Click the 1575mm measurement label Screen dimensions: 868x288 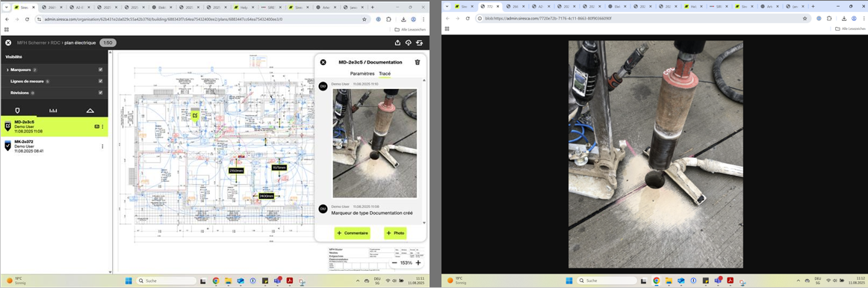(x=279, y=168)
